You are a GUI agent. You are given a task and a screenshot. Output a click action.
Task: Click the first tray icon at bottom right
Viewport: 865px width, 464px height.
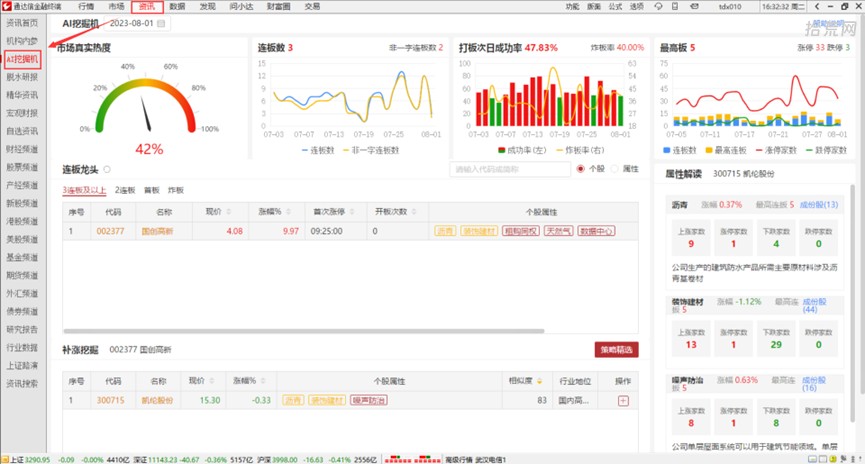click(813, 459)
